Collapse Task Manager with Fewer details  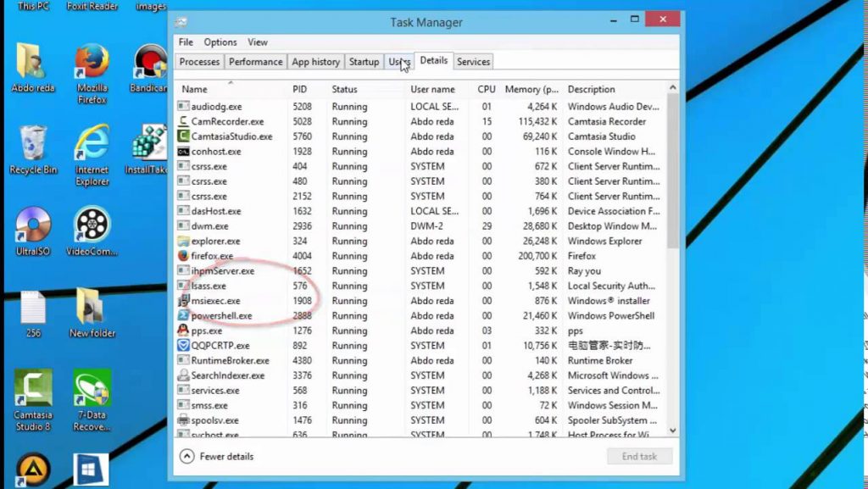point(216,456)
